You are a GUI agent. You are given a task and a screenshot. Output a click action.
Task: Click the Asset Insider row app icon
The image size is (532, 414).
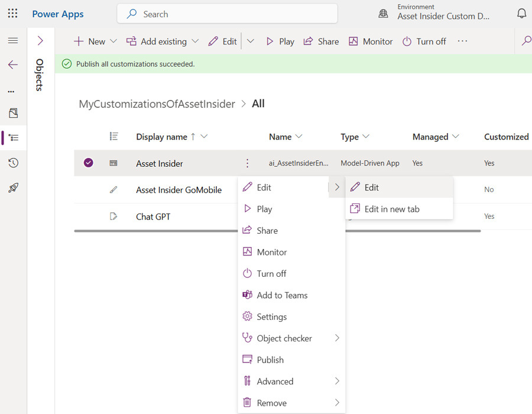pos(113,163)
